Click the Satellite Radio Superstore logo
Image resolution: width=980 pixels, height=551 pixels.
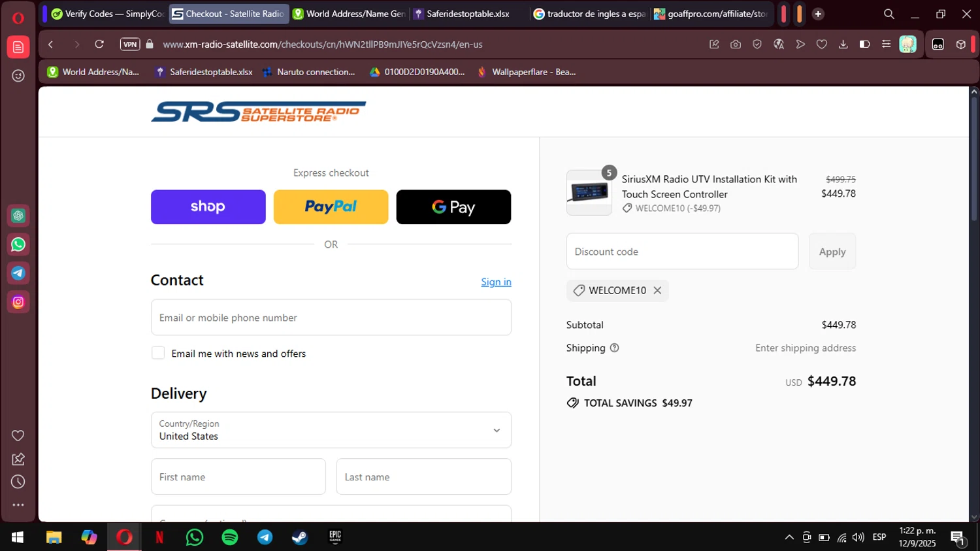[x=259, y=112]
